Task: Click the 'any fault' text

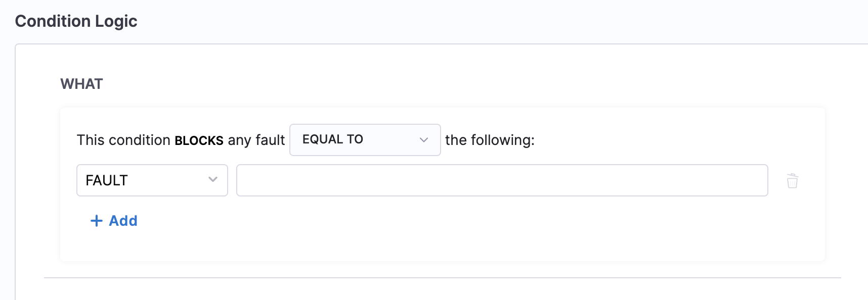Action: [x=256, y=140]
